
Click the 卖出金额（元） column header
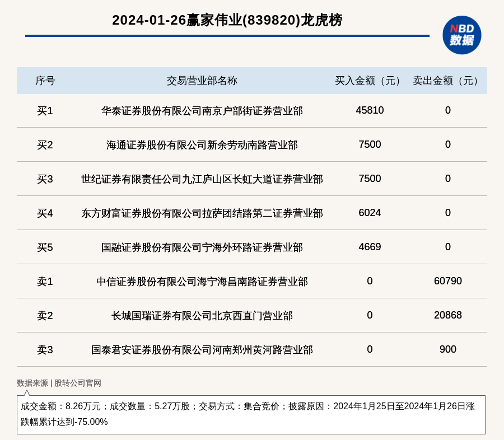[x=448, y=81]
